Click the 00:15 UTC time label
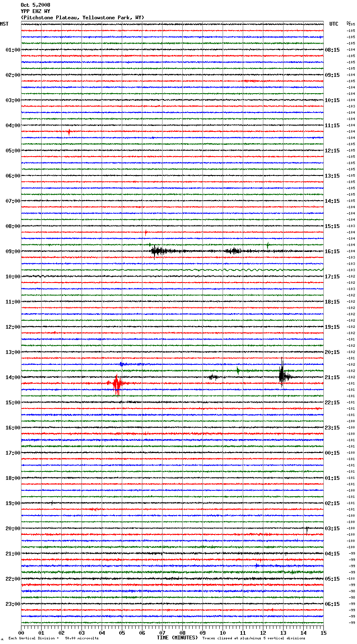 pyautogui.click(x=332, y=453)
